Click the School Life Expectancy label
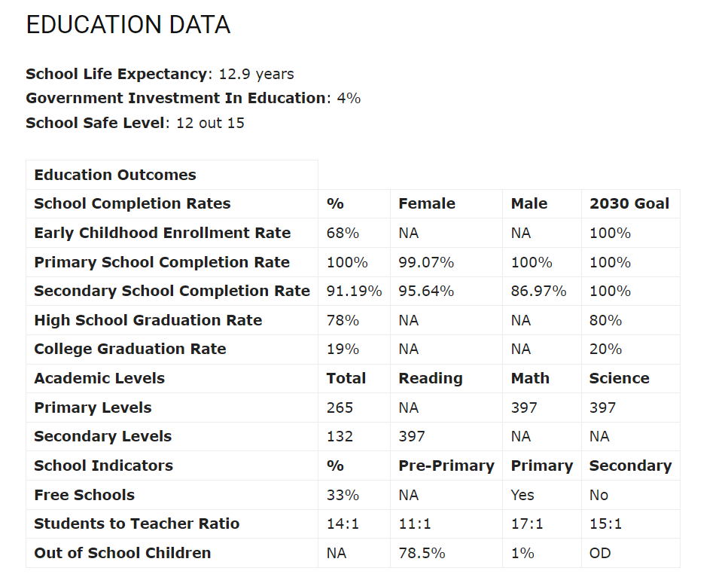This screenshot has width=728, height=580. (x=116, y=74)
